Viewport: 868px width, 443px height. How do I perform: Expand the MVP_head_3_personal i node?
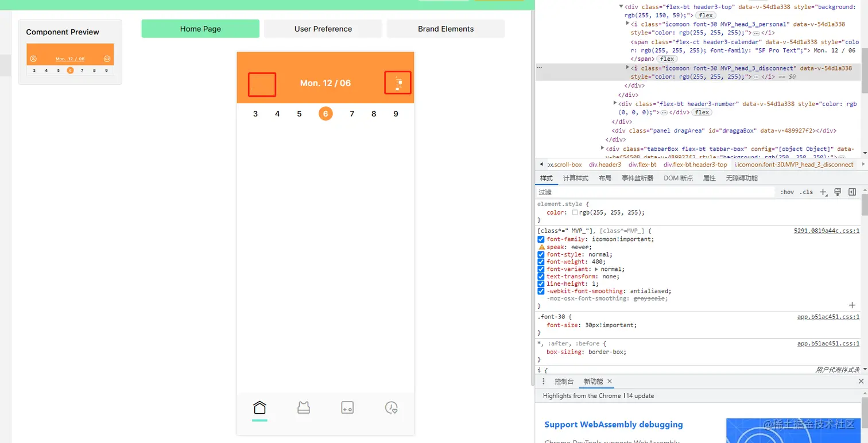(627, 25)
